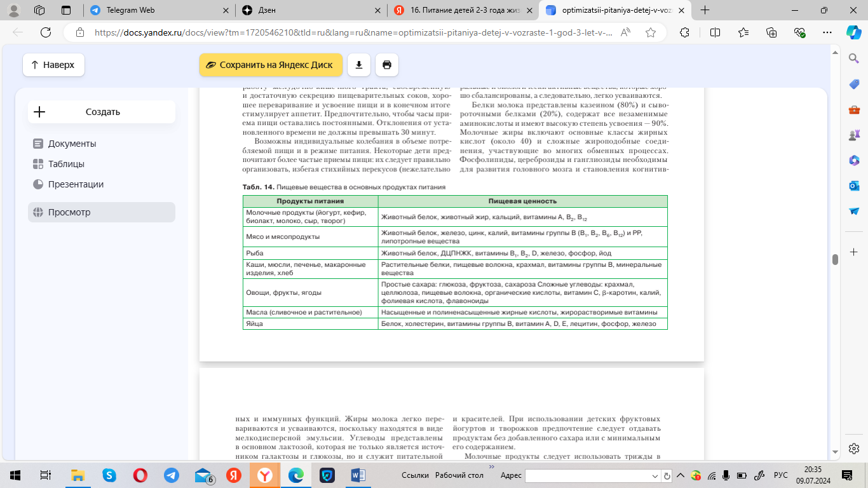The width and height of the screenshot is (868, 488).
Task: Open the Games icon in the Edge sidebar
Action: pos(854,135)
